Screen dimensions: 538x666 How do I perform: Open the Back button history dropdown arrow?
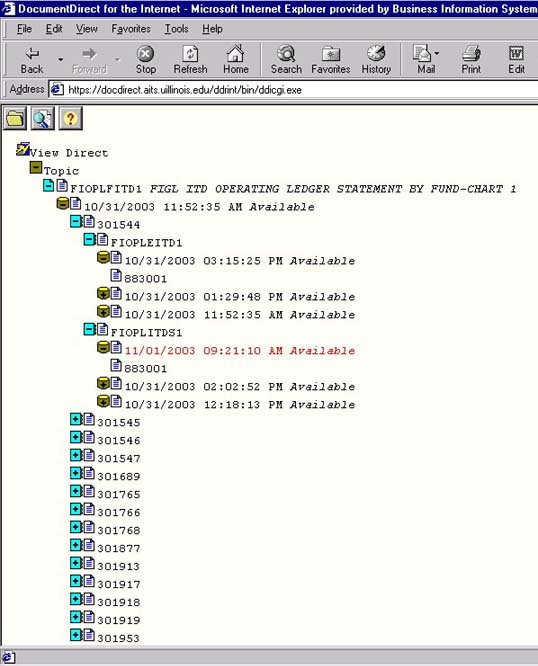(x=61, y=59)
